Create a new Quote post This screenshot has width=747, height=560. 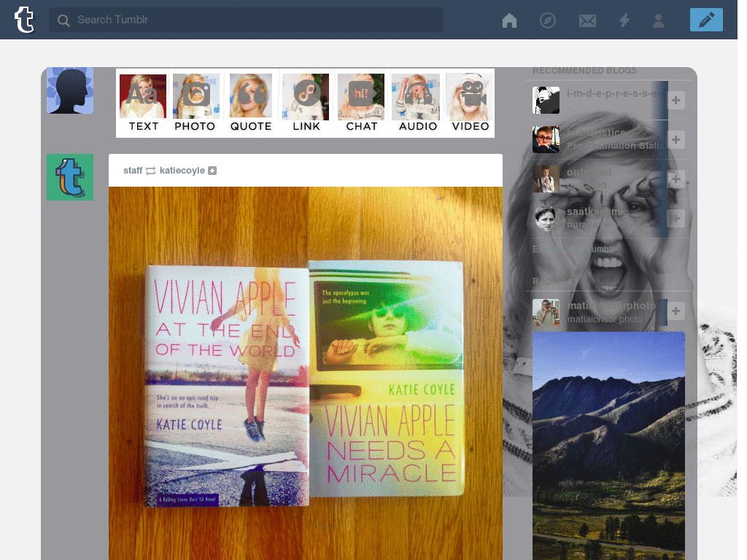click(251, 102)
